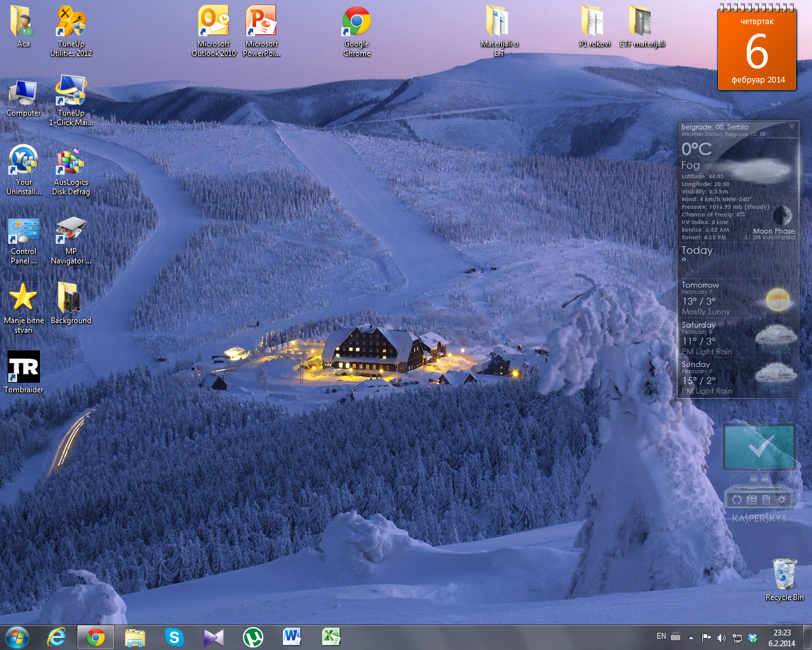Open Internet Explorer from the taskbar
Image resolution: width=812 pixels, height=650 pixels.
[x=56, y=637]
